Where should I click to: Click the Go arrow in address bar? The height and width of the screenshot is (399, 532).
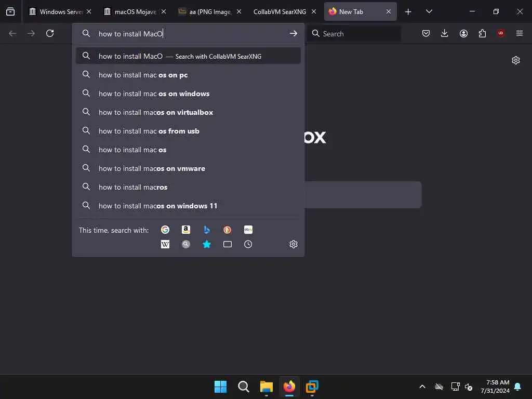point(294,34)
